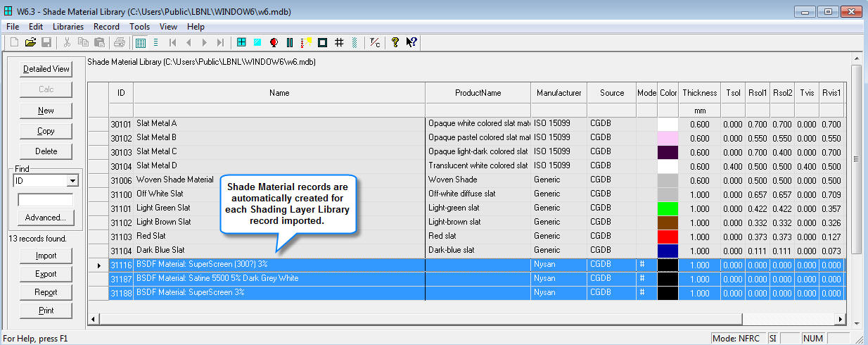The image size is (868, 345).
Task: Click the row selector arrow for record 31116
Action: (98, 265)
